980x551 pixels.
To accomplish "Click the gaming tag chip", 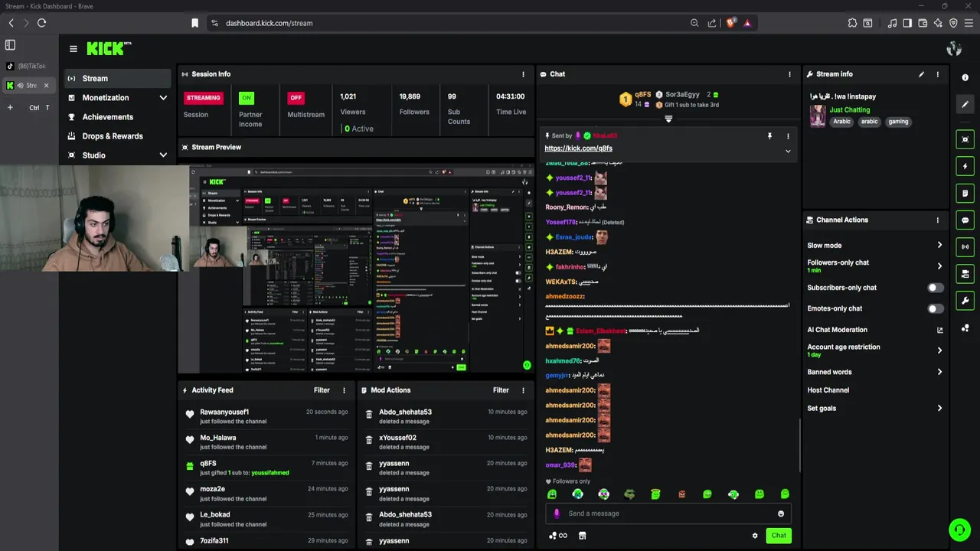I will coord(898,122).
